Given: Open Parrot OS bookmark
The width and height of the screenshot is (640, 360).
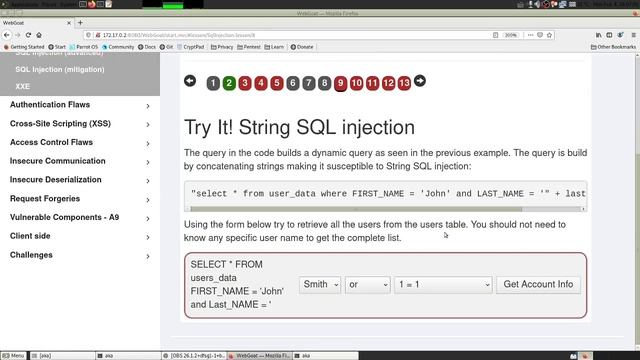Looking at the screenshot, I should pos(84,47).
